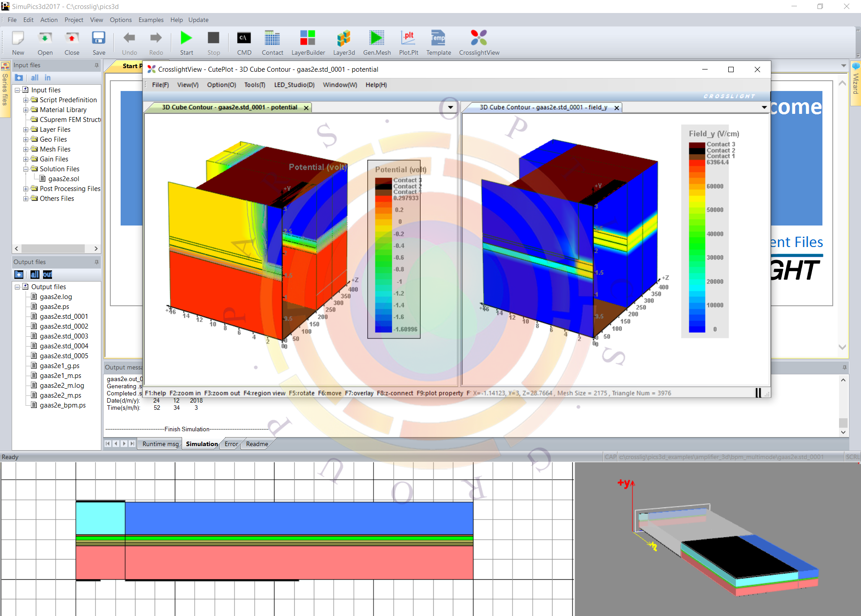Screen dimensions: 861x616
Task: Open the Update menu in SimuPics3d
Action: point(198,20)
